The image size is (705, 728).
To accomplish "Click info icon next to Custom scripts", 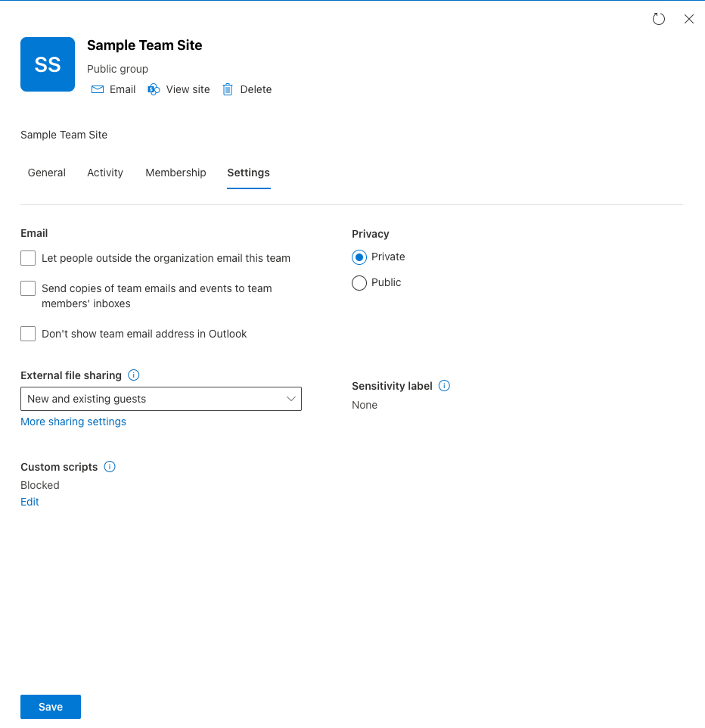I will click(x=110, y=467).
